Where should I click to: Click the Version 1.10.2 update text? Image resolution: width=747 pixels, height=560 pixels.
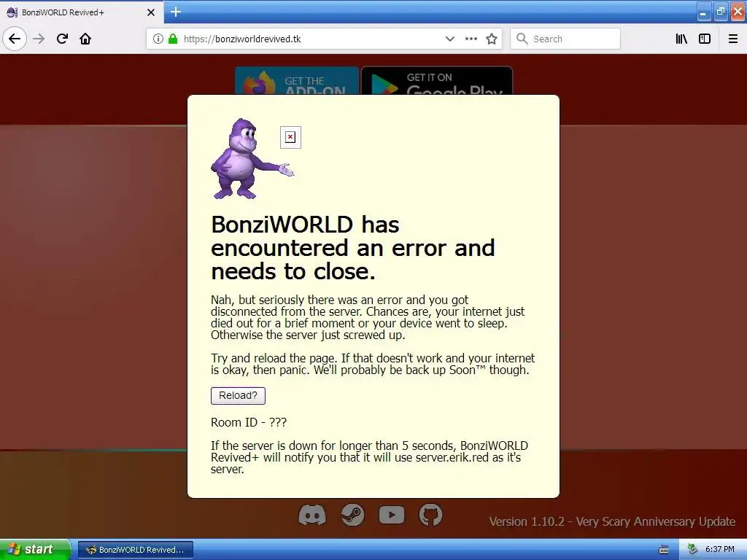coord(612,521)
